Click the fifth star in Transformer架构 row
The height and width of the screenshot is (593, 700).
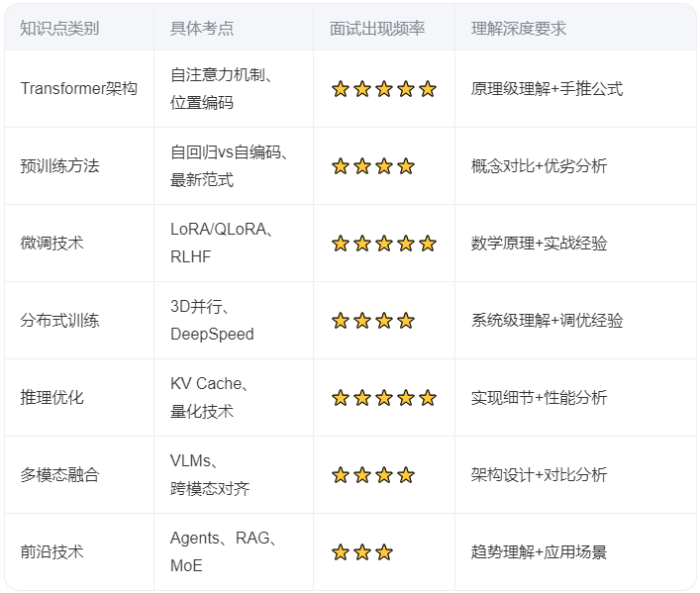pos(428,89)
